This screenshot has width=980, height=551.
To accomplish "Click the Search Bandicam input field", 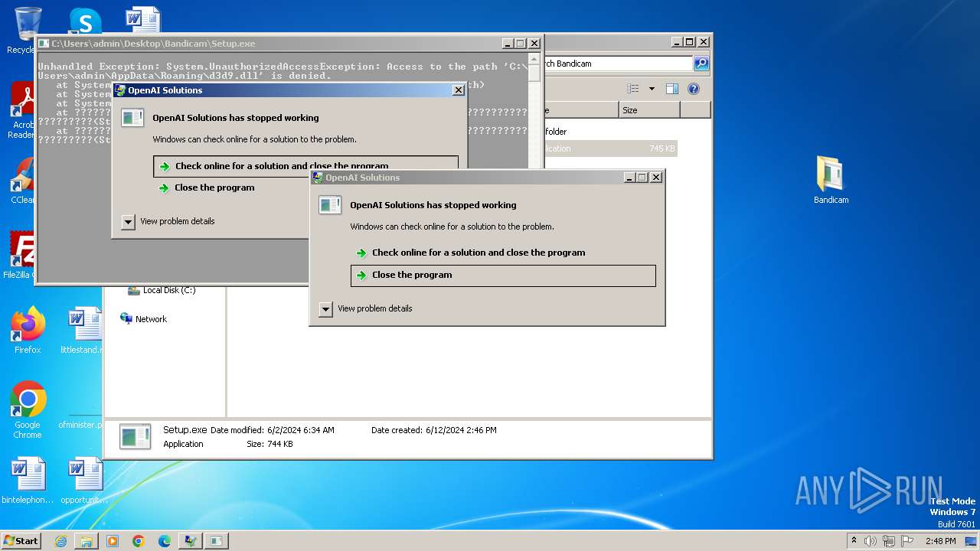I will [x=617, y=64].
